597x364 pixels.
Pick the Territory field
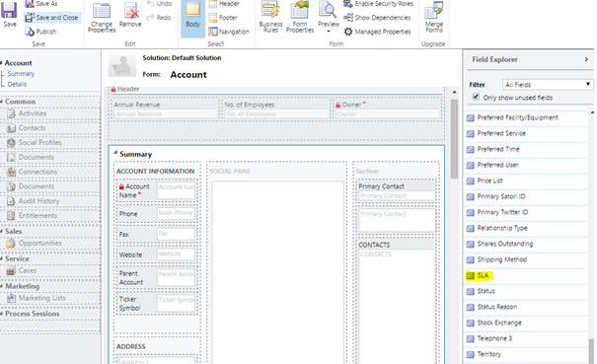(484, 354)
